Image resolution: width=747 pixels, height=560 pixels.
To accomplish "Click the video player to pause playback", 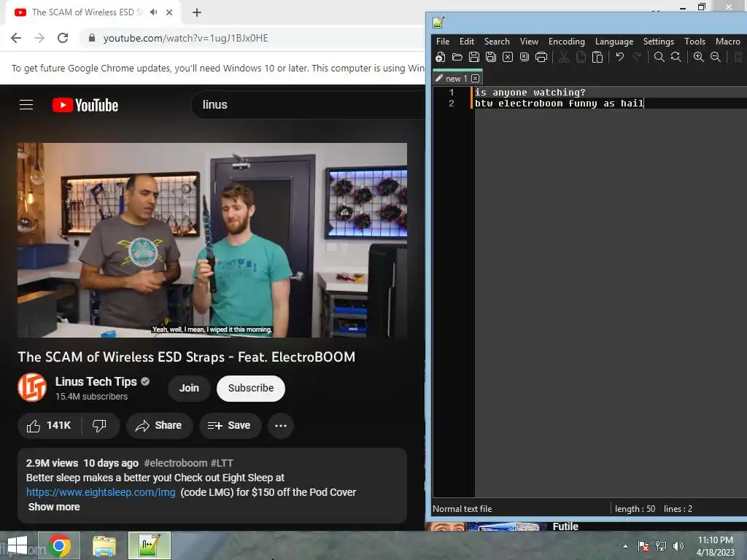I will 212,240.
